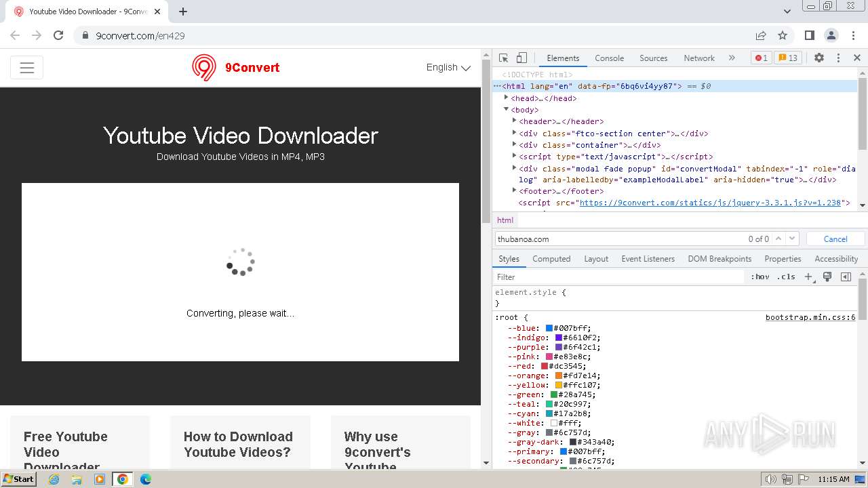
Task: Cancel the DevTools search
Action: tap(835, 239)
